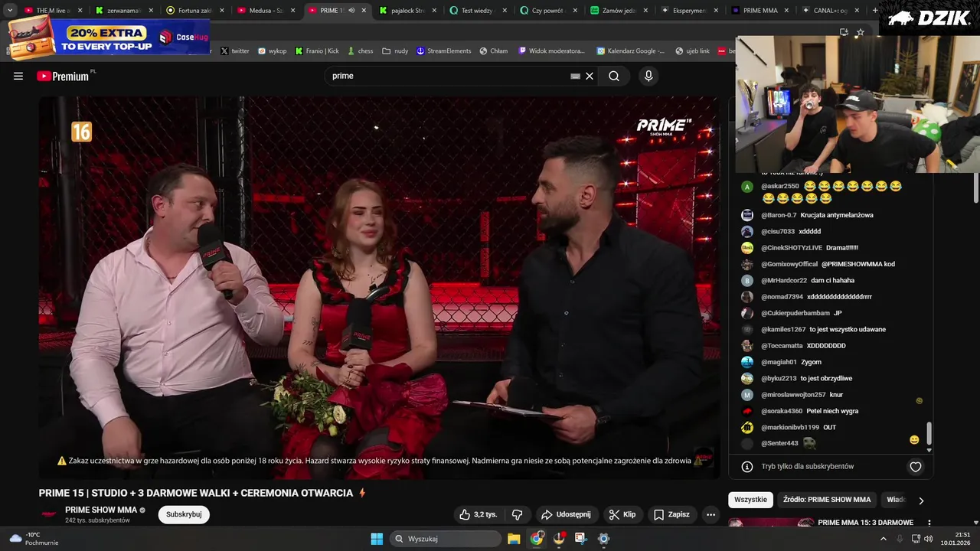Open a new browser tab with plus

875,11
